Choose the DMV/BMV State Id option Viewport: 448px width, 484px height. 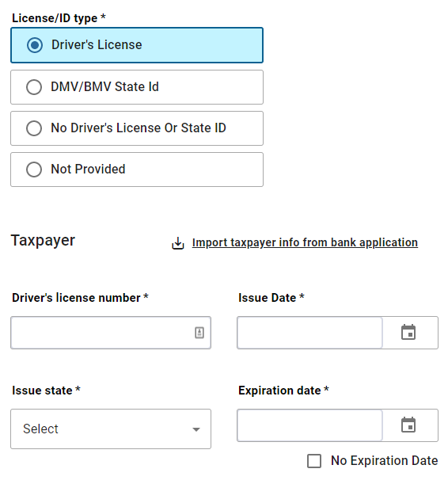click(137, 87)
